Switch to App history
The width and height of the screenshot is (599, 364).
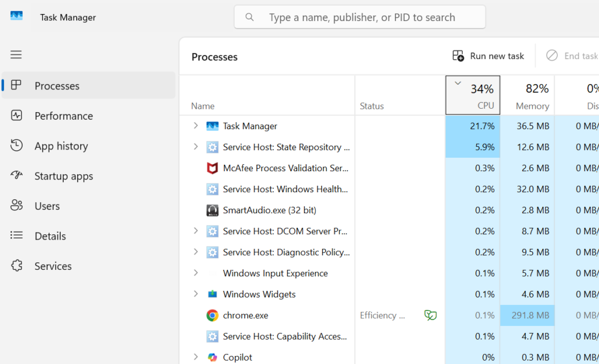click(x=89, y=145)
